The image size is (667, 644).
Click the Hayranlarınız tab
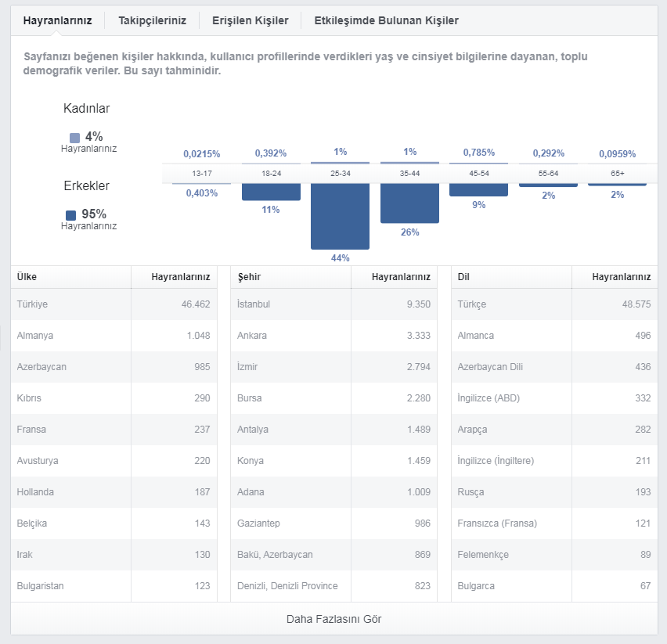[57, 20]
